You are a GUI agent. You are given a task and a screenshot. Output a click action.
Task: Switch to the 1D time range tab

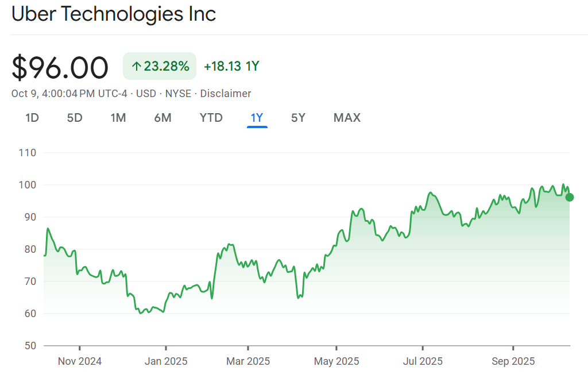point(32,118)
